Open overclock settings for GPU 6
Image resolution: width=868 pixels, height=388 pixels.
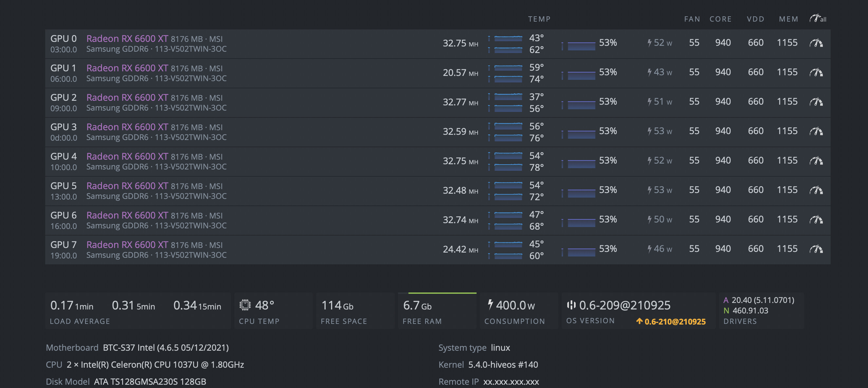click(816, 220)
